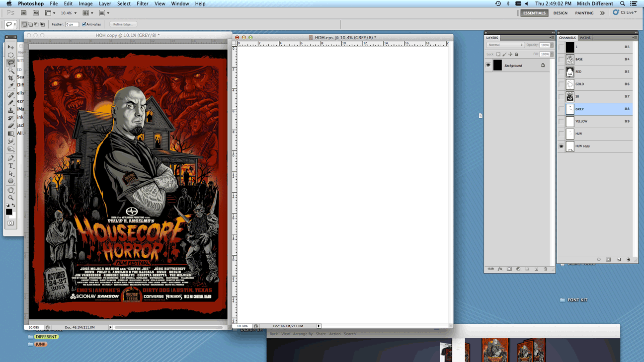Select the Zoom tool

10,198
